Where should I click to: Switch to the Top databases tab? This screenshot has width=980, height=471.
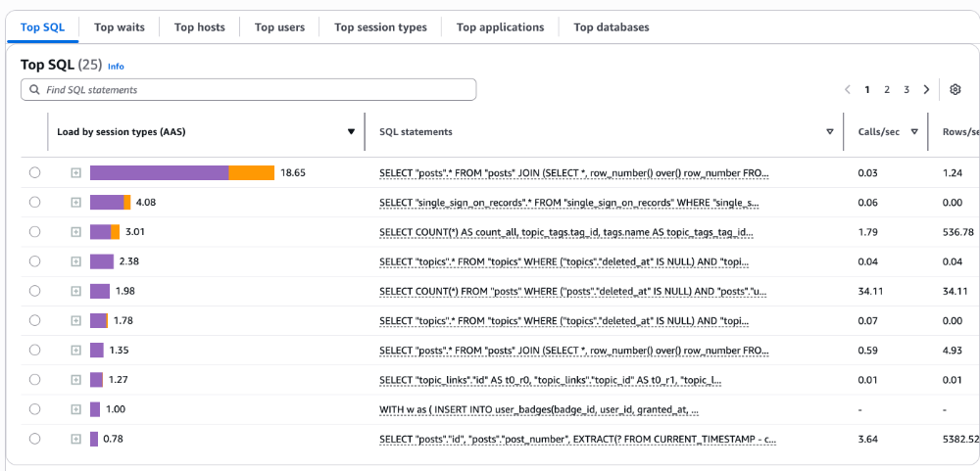pos(611,27)
